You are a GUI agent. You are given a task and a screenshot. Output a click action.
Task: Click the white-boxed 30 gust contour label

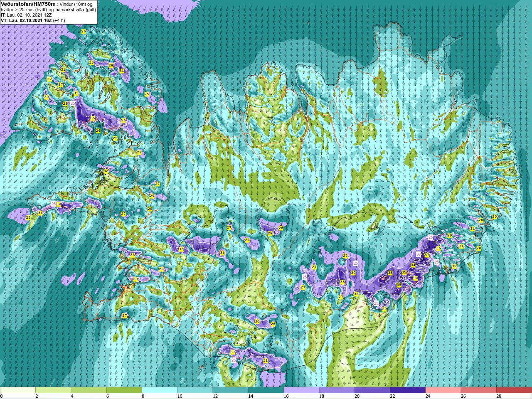click(x=419, y=254)
